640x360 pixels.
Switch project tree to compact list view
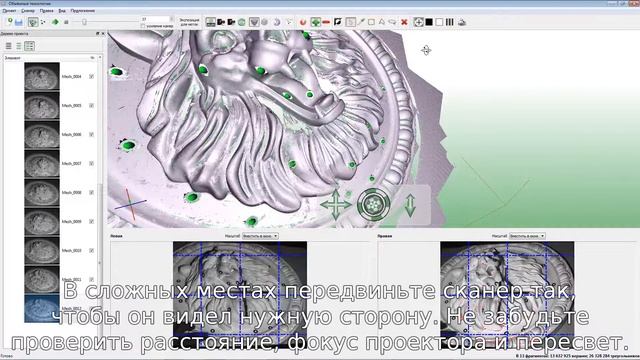pos(19,46)
